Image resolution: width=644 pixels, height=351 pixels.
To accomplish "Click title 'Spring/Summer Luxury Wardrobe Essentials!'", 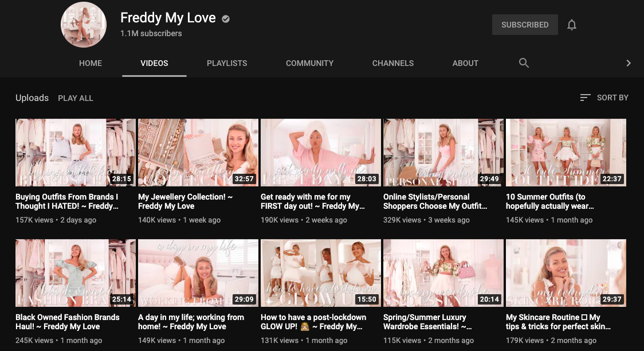I will pyautogui.click(x=427, y=322).
